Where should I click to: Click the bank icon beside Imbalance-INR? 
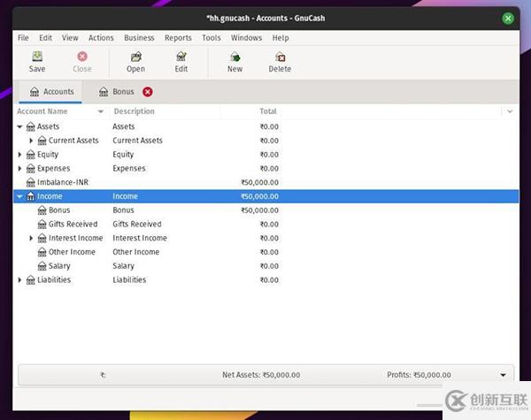31,182
